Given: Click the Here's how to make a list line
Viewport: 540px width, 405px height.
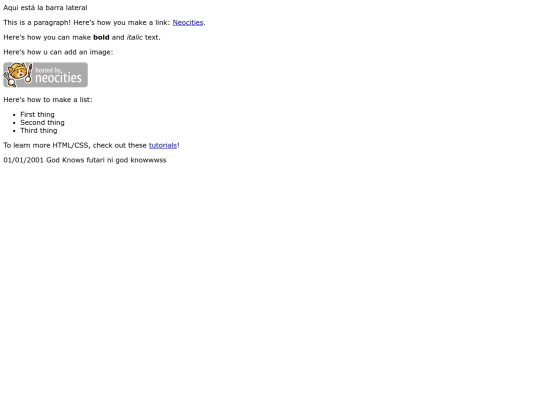Looking at the screenshot, I should click(48, 100).
